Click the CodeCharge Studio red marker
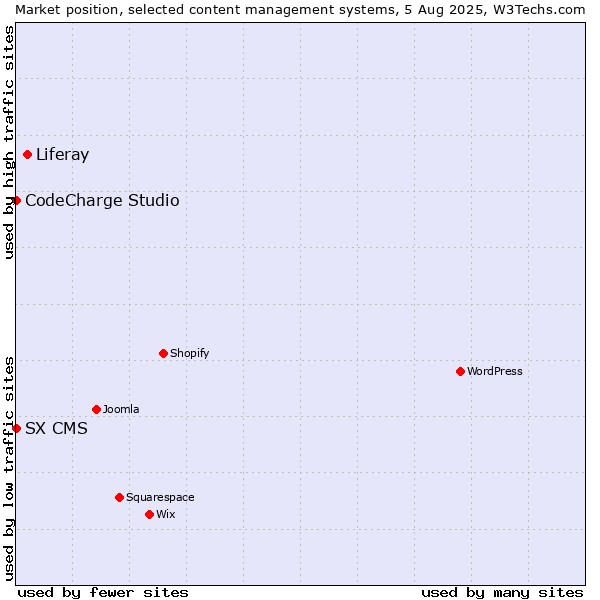 tap(16, 201)
